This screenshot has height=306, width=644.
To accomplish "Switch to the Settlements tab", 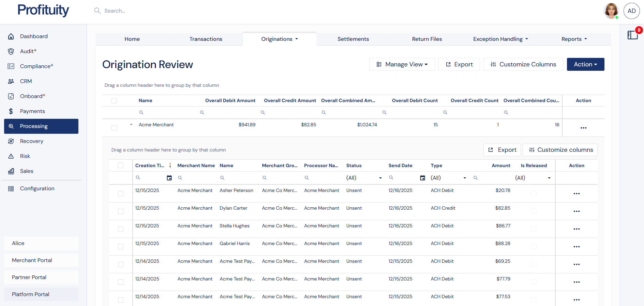I will pos(353,39).
